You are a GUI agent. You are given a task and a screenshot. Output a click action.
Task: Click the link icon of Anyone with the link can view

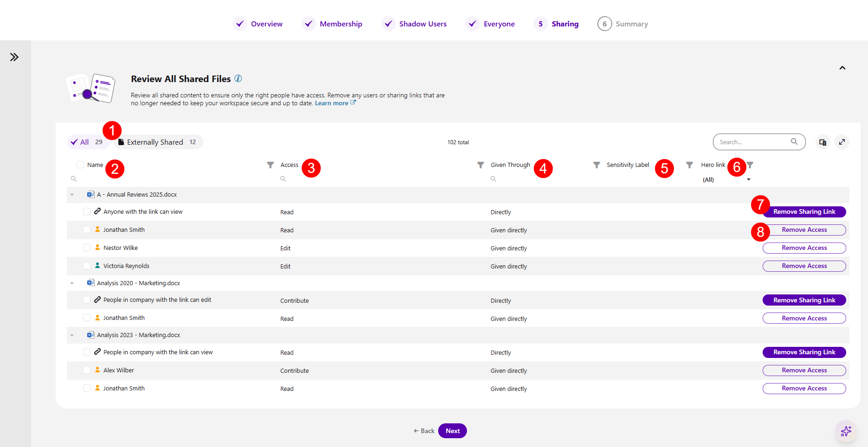click(x=97, y=211)
